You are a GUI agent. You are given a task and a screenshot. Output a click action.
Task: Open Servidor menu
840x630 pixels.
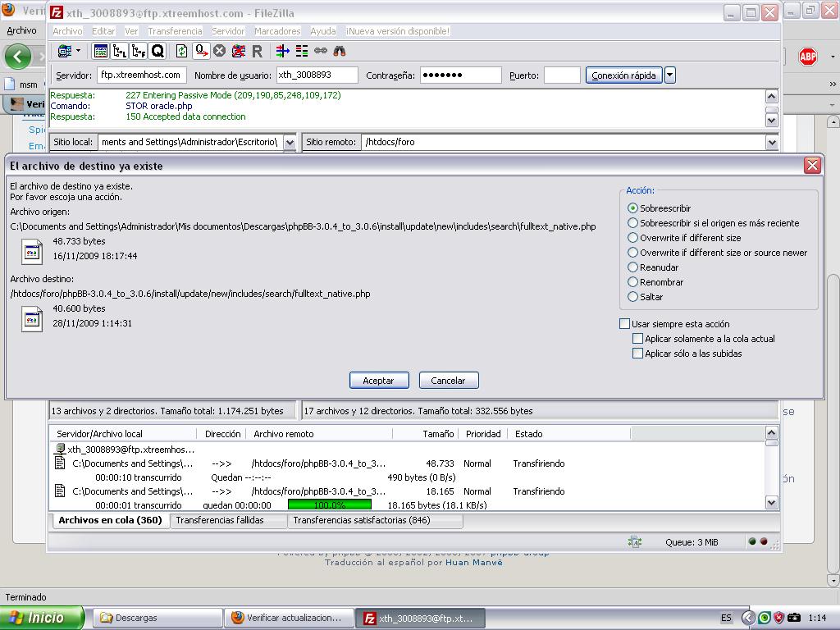click(x=228, y=31)
